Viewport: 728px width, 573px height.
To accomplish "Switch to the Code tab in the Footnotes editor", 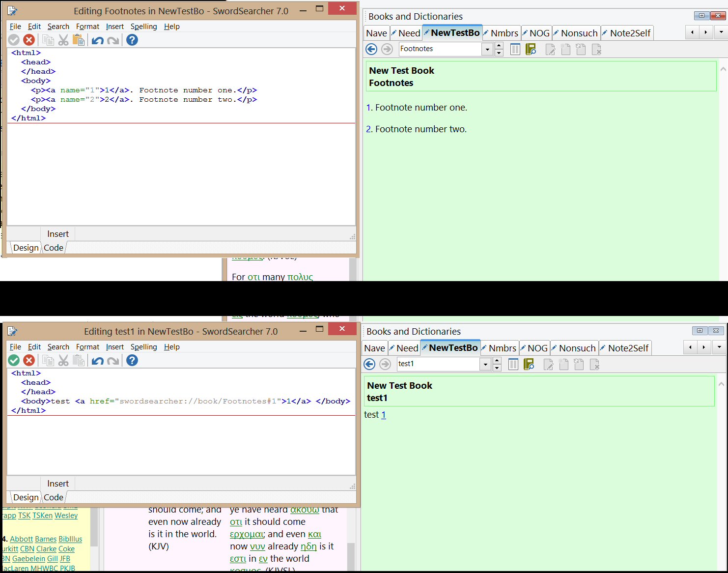I will coord(54,248).
